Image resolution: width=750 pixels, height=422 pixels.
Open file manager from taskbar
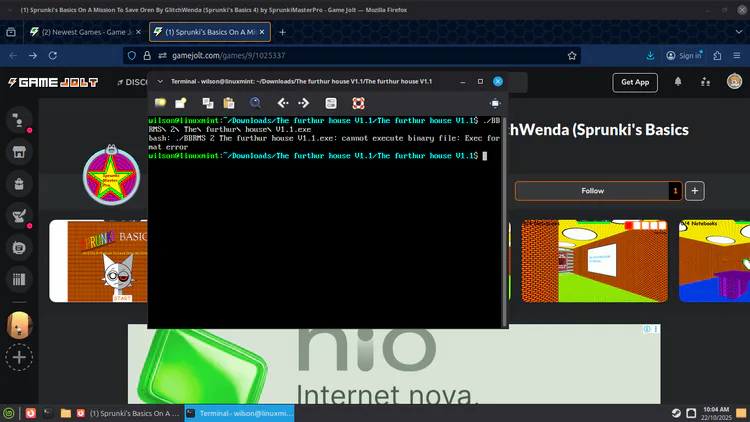pos(66,413)
